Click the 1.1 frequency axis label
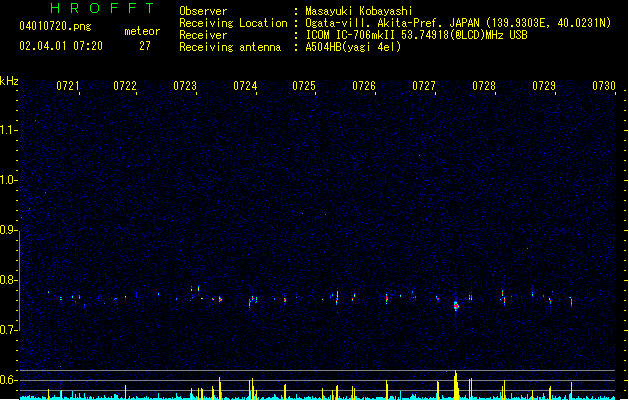 pos(8,130)
